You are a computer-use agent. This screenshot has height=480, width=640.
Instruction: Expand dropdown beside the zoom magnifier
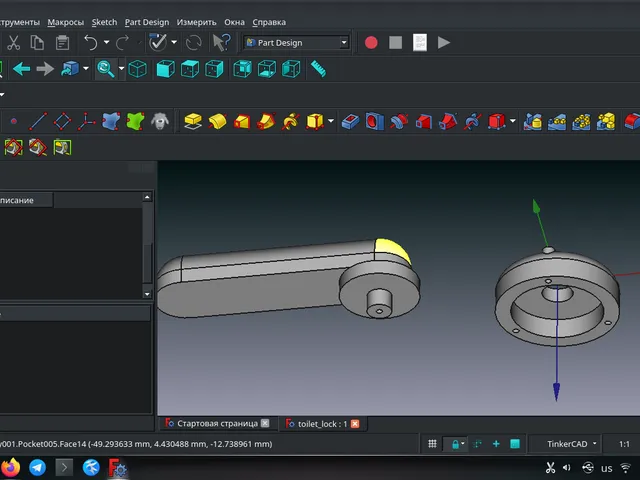121,69
